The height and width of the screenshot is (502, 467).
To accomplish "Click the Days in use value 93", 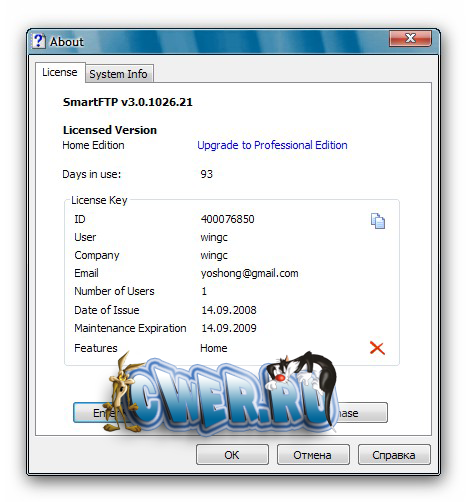I will pos(206,174).
